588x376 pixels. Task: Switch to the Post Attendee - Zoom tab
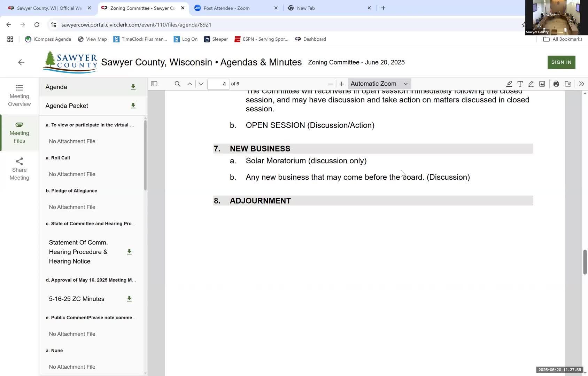(226, 8)
